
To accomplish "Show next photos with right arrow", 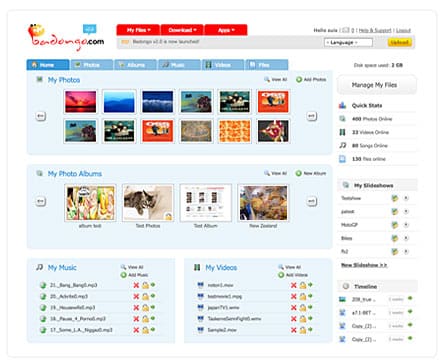I will click(312, 116).
